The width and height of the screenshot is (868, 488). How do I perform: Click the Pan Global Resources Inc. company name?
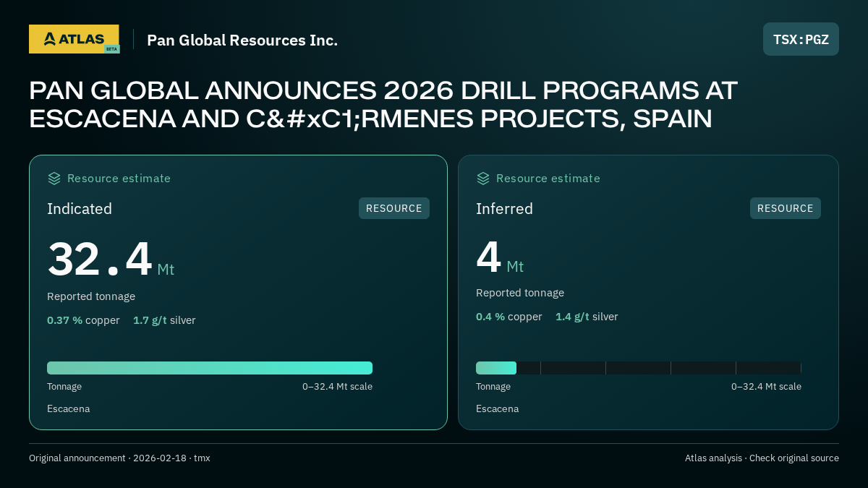click(242, 40)
